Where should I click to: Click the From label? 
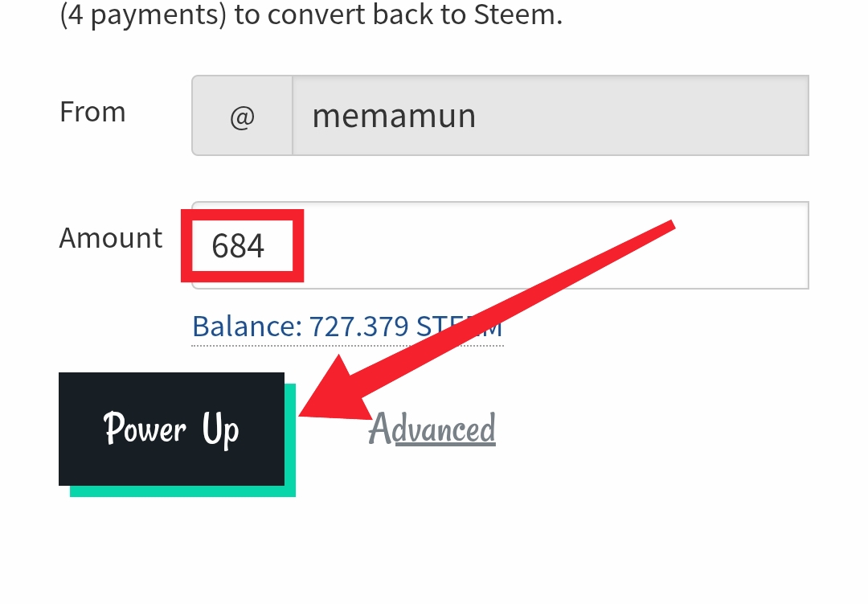pos(92,112)
